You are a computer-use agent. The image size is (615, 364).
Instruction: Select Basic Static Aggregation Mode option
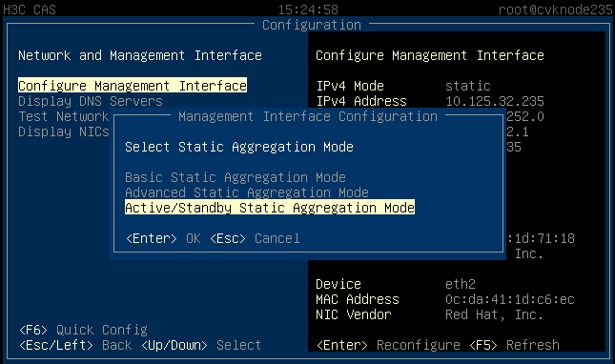click(236, 177)
